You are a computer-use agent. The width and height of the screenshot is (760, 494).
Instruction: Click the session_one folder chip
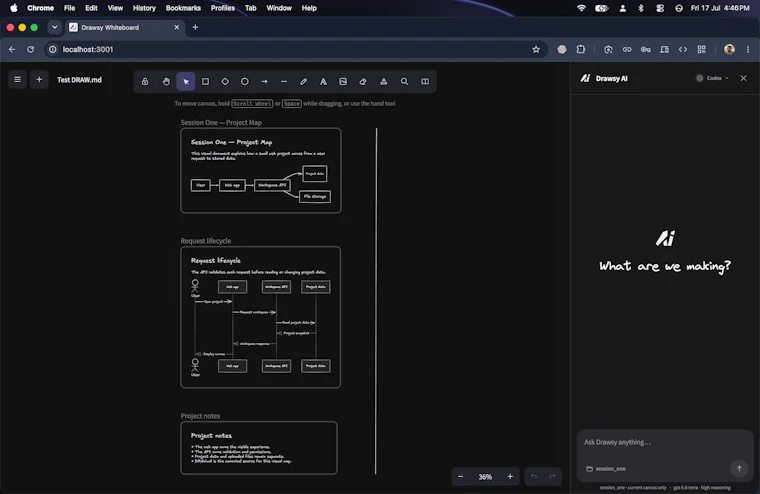point(606,469)
